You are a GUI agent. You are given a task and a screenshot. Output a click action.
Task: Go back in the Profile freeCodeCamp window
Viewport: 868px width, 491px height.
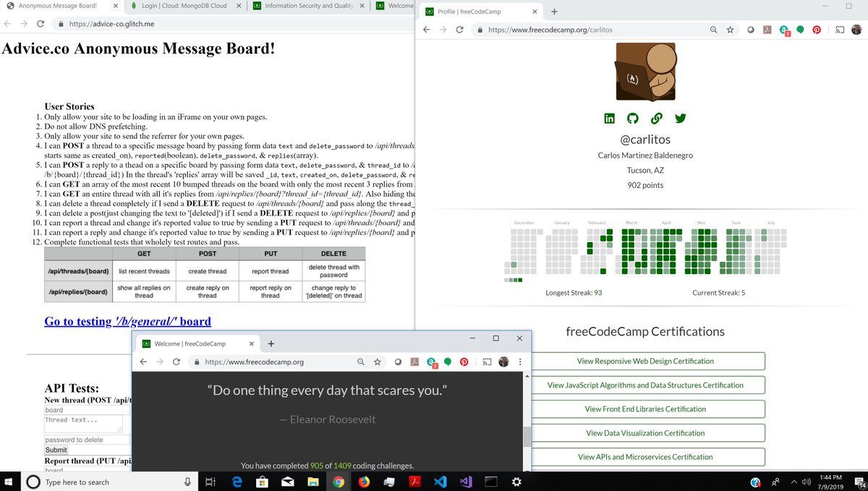tap(426, 30)
